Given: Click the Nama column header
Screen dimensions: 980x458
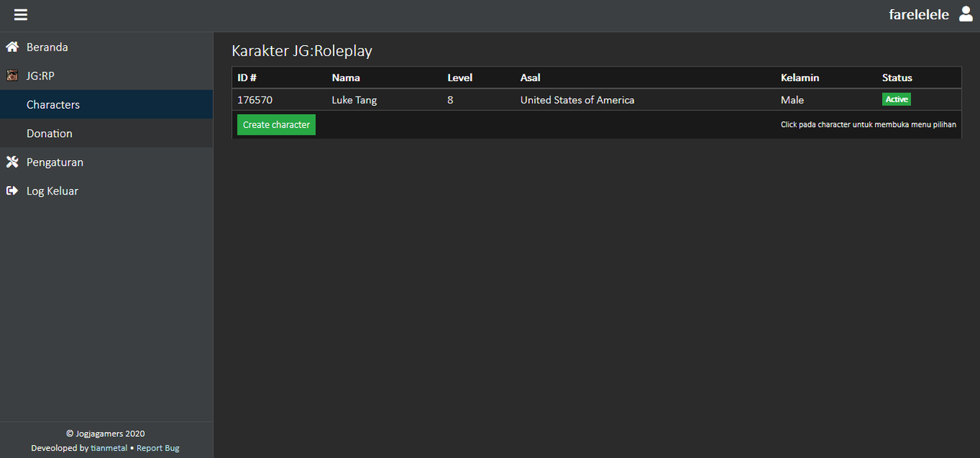Looking at the screenshot, I should [346, 77].
